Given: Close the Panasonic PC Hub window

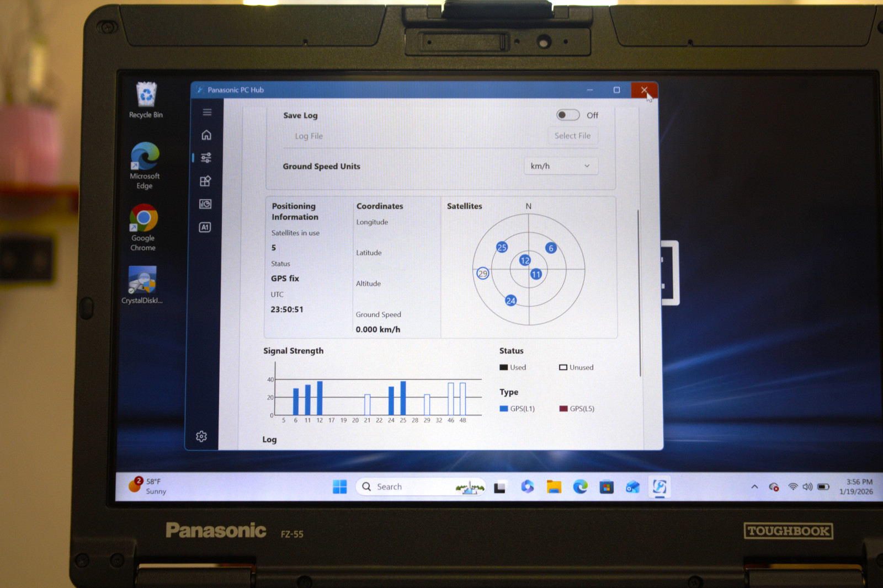Looking at the screenshot, I should 644,90.
